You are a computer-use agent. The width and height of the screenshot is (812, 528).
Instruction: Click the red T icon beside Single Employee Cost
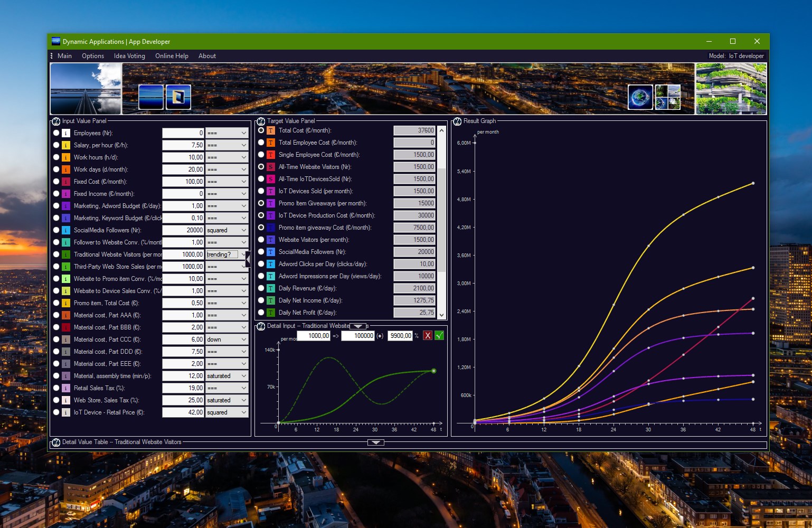(271, 155)
